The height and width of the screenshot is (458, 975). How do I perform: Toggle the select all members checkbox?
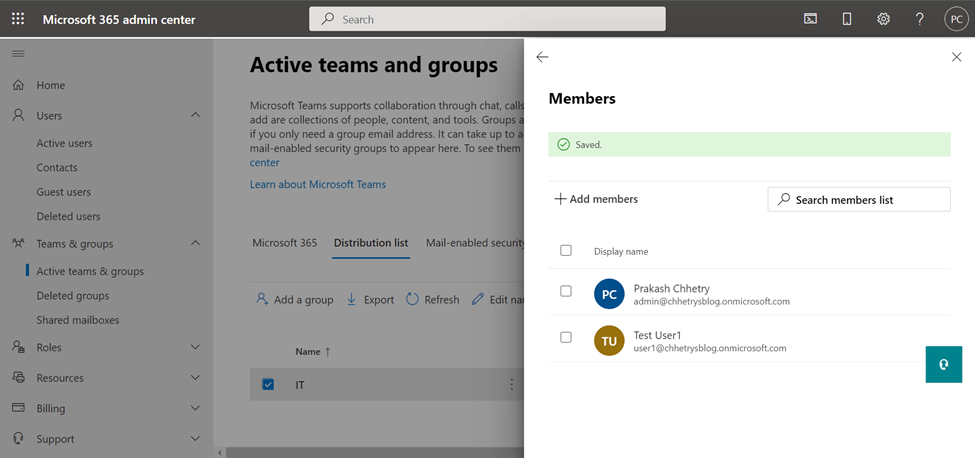pos(566,250)
